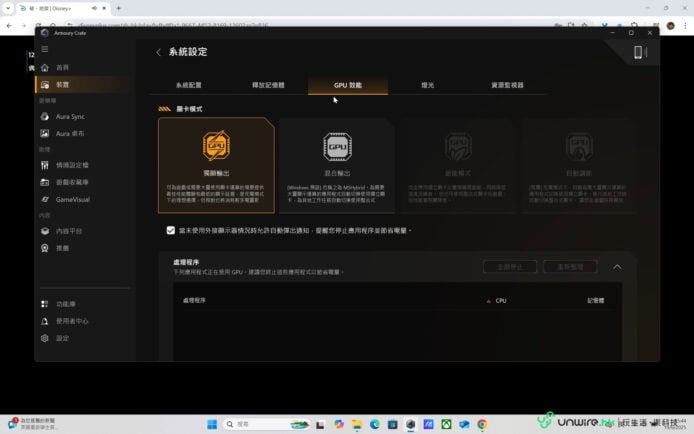Collapse the 處理程序 panel with chevron
The image size is (694, 434).
(617, 267)
